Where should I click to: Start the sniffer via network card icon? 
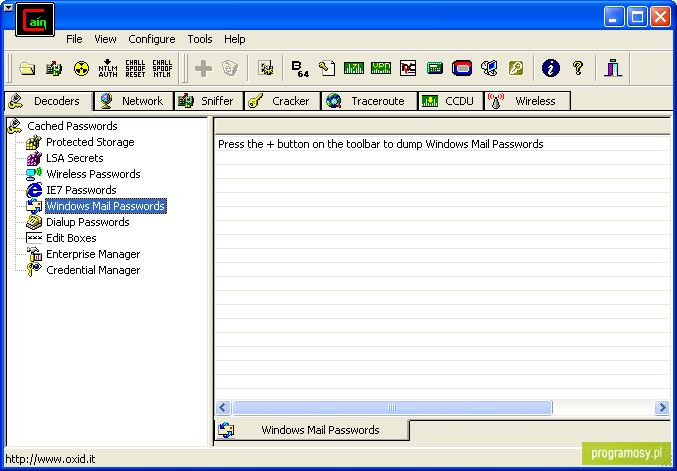(x=54, y=68)
